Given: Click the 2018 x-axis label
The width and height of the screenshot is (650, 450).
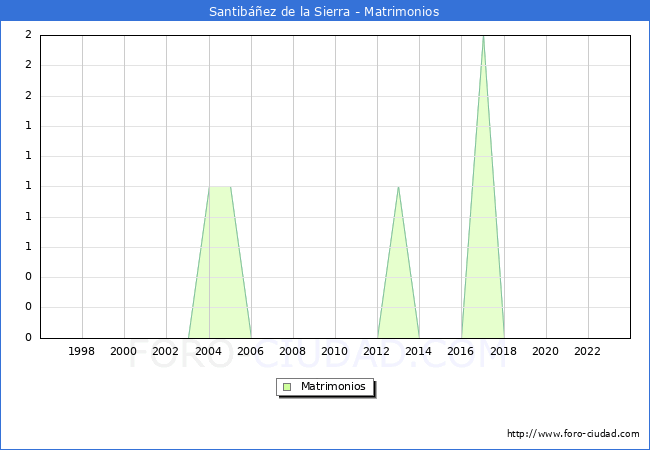Looking at the screenshot, I should [503, 351].
